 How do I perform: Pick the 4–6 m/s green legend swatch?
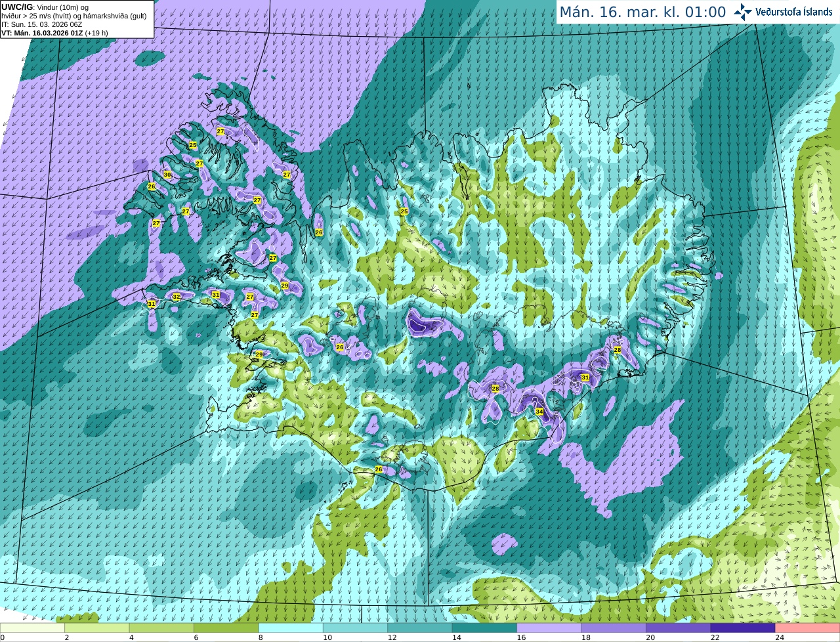tap(162, 628)
